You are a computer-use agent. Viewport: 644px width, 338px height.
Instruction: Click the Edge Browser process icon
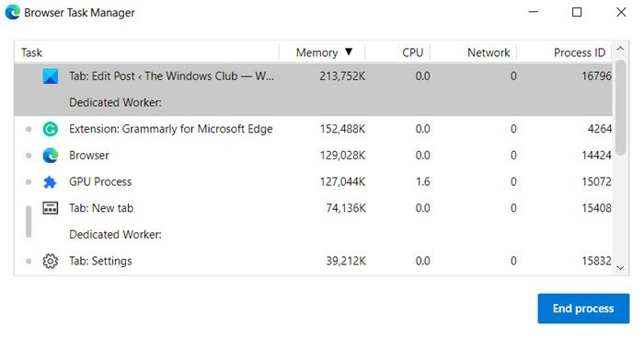[x=50, y=156]
